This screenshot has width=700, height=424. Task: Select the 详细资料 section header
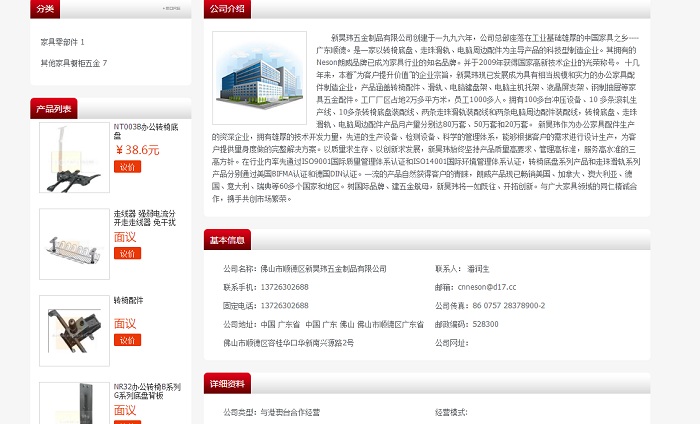tap(226, 383)
